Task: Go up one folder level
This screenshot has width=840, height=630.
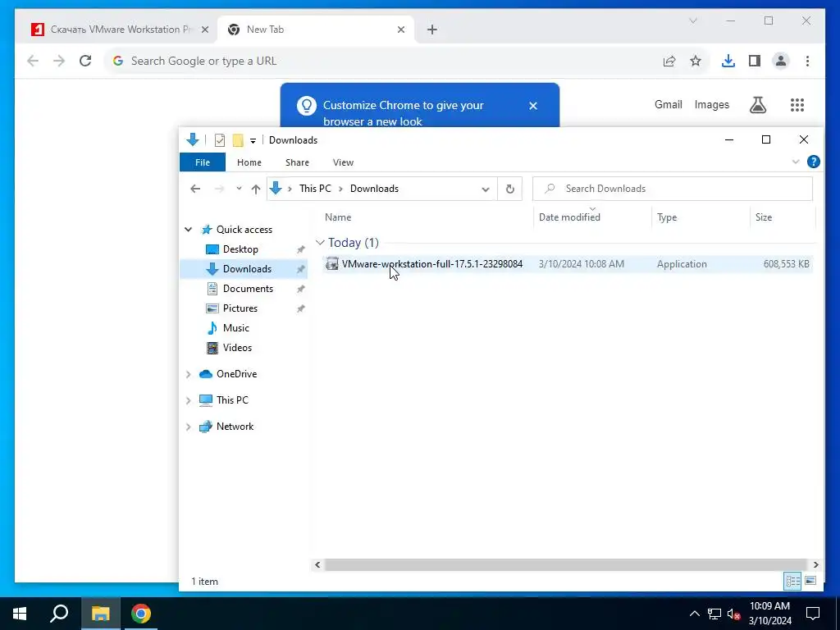Action: tap(256, 189)
